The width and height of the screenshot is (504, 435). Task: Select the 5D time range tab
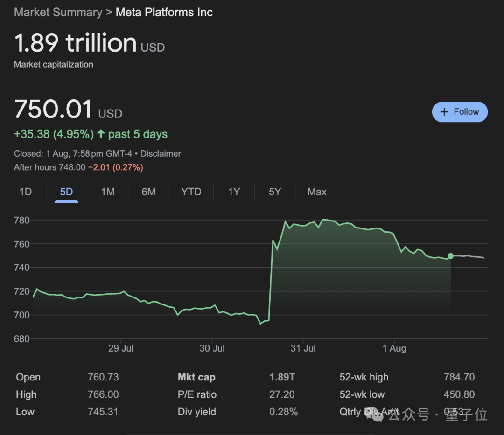[x=66, y=192]
